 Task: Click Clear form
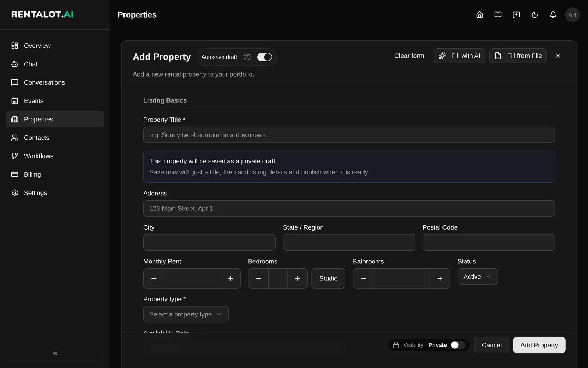tap(409, 56)
